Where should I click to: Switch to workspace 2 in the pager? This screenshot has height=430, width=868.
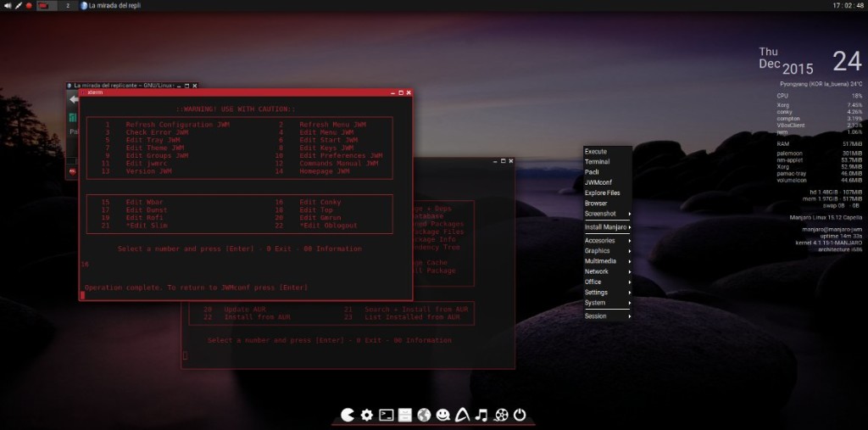pyautogui.click(x=68, y=6)
